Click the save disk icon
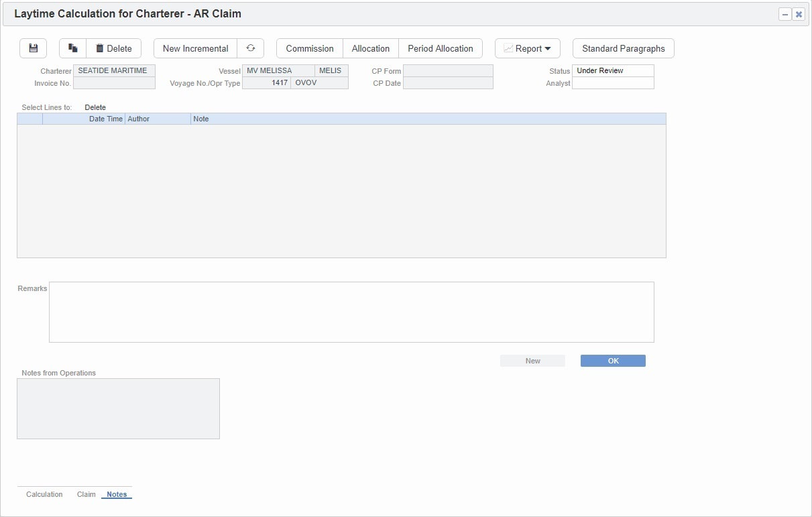The width and height of the screenshot is (812, 517). pyautogui.click(x=33, y=48)
